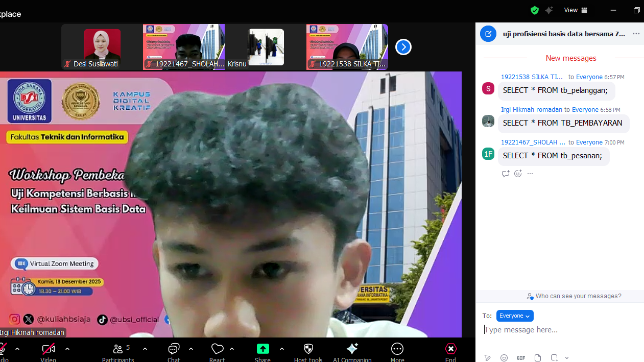This screenshot has width=644, height=362.
Task: Expand the arrow next to Participants
Action: (145, 349)
